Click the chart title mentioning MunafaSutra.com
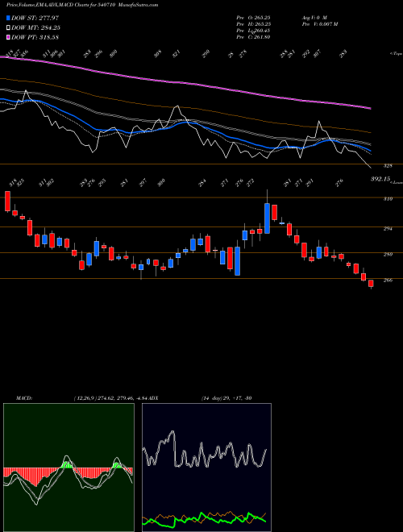This screenshot has height=532, width=403. pyautogui.click(x=82, y=5)
